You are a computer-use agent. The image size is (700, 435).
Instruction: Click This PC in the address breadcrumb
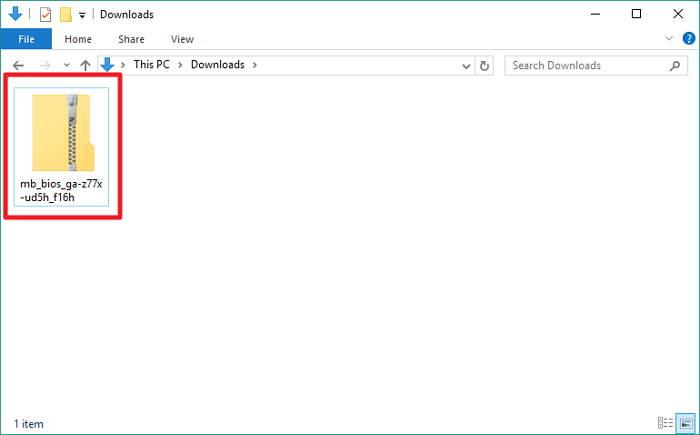click(155, 65)
